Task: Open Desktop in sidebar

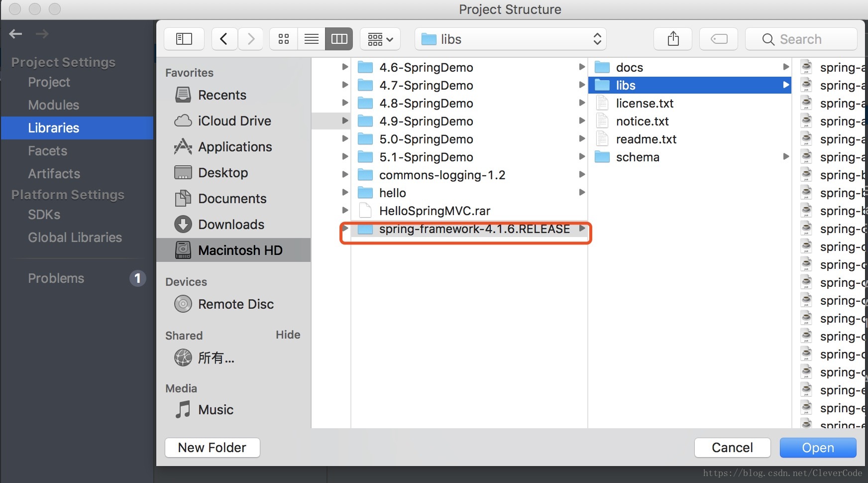Action: click(212, 172)
